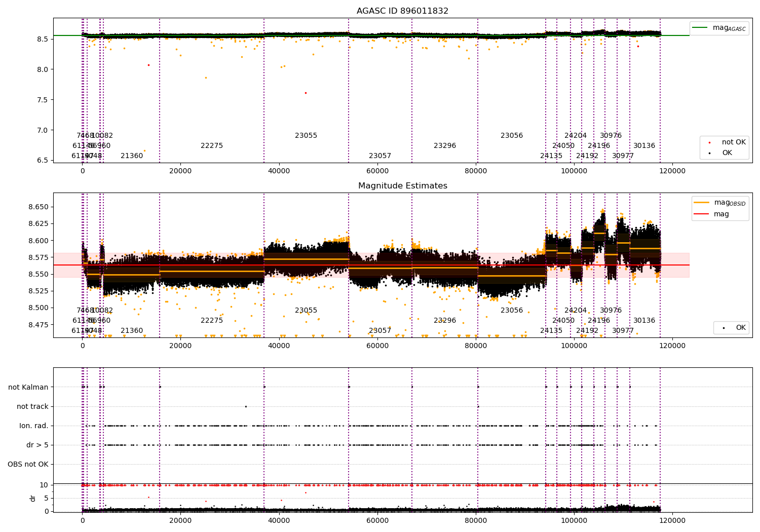Click the 5 tick on the dr axis
The width and height of the screenshot is (760, 532).
coord(47,498)
